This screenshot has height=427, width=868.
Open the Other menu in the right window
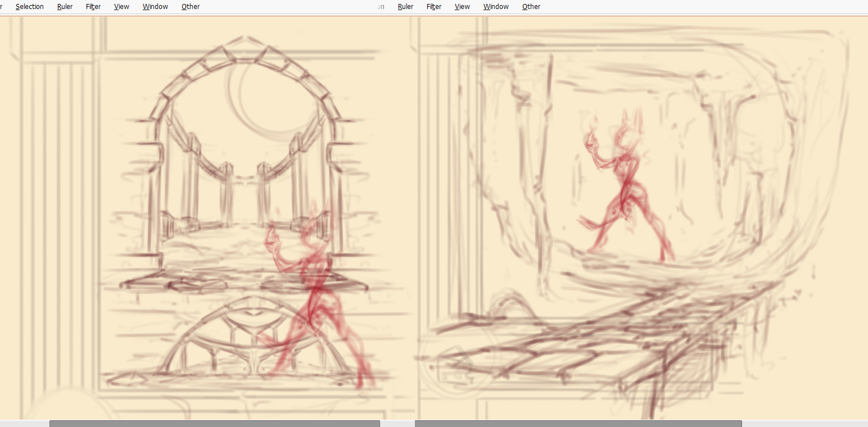coord(531,7)
